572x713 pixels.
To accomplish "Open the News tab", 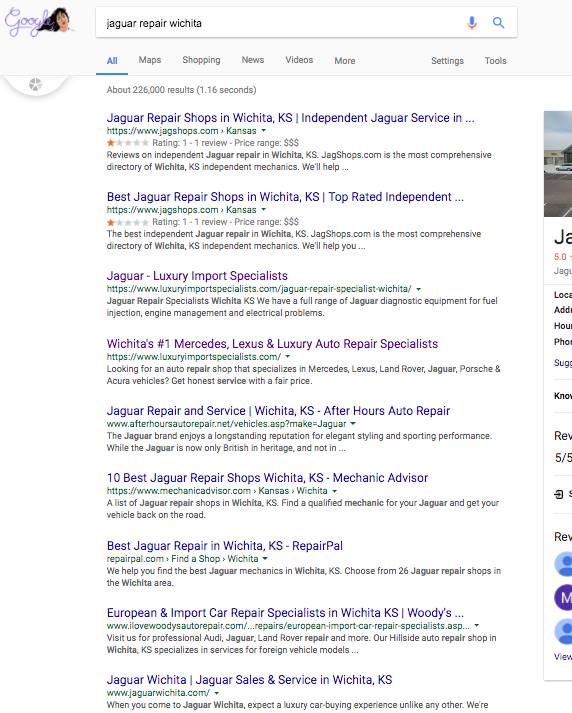I will click(x=252, y=60).
